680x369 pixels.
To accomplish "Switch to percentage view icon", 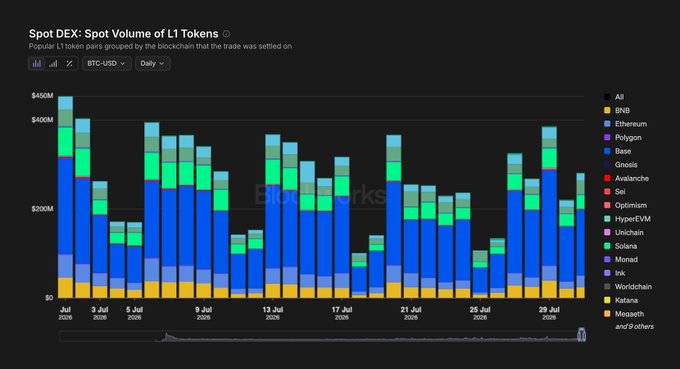I will (69, 63).
